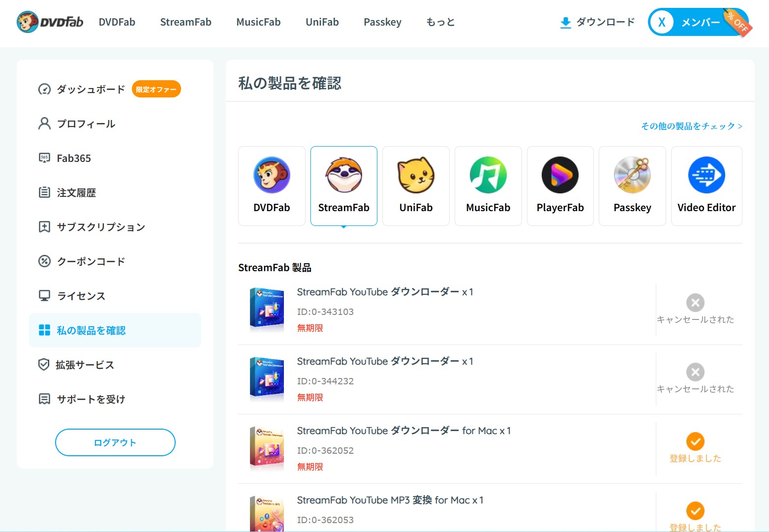Click the Fab365 icon
This screenshot has height=532, width=769.
point(44,158)
